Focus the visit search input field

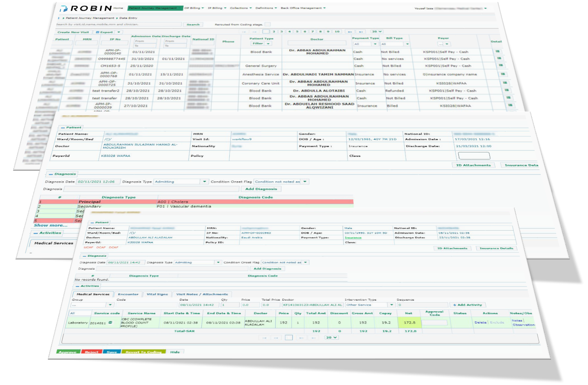pos(119,24)
